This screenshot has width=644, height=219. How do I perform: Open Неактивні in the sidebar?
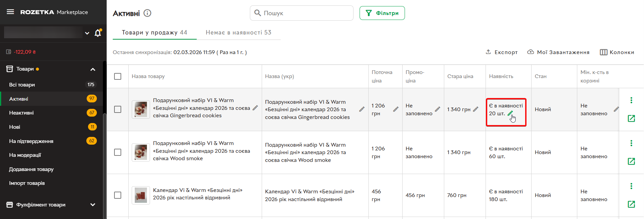21,113
